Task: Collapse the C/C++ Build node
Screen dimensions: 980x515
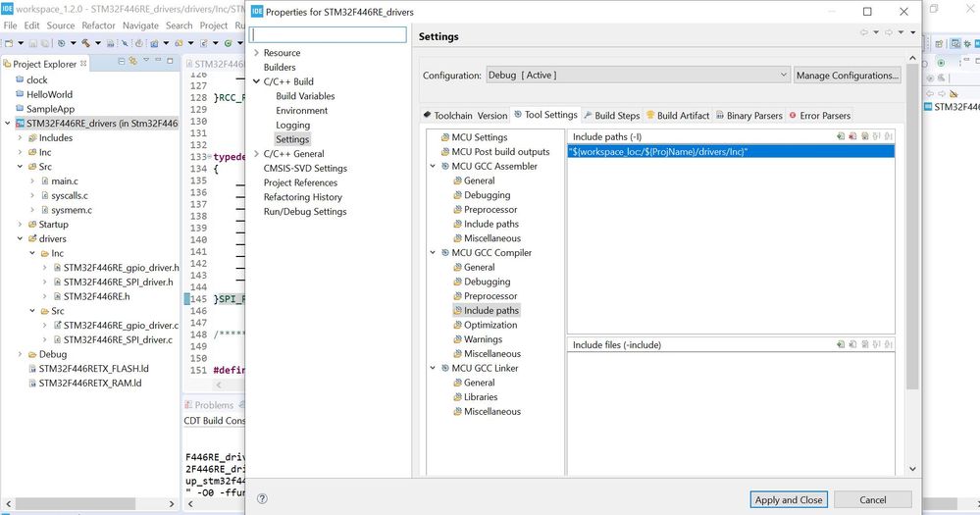Action: pos(256,81)
